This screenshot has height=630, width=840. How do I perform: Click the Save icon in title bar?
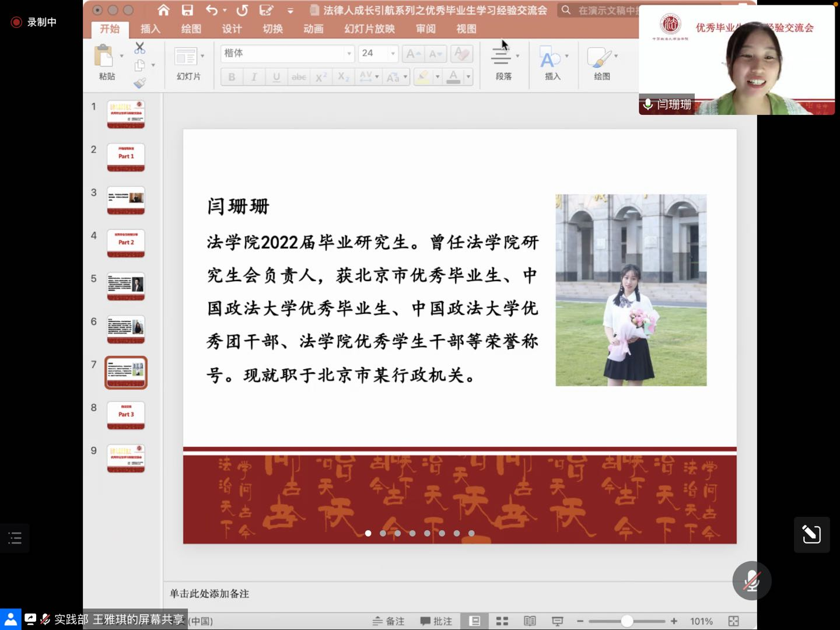187,10
